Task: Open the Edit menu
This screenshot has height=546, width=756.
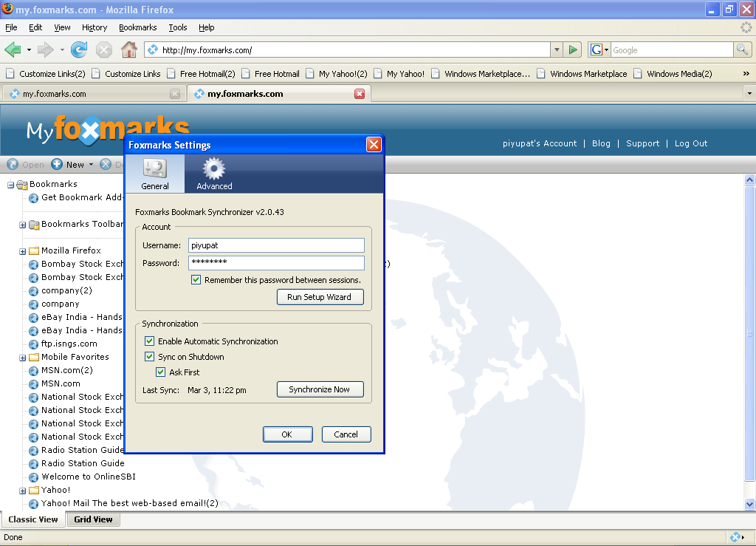Action: tap(35, 27)
